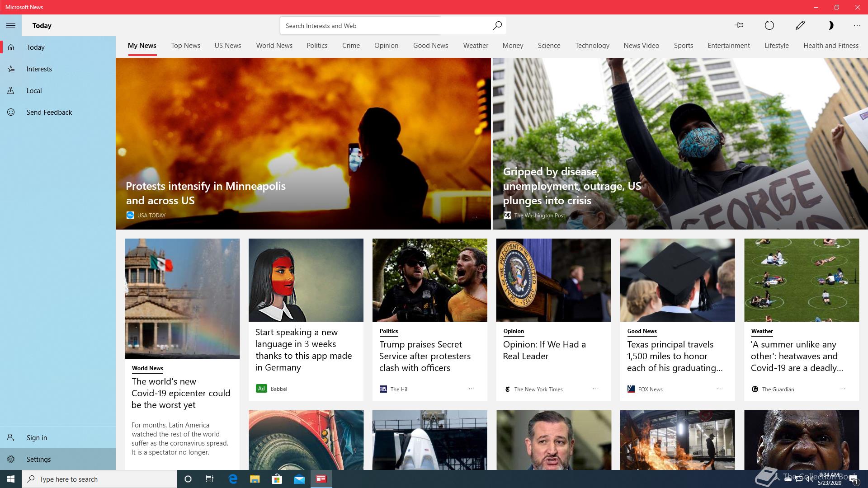Switch to World News tab
This screenshot has width=868, height=488.
point(274,46)
